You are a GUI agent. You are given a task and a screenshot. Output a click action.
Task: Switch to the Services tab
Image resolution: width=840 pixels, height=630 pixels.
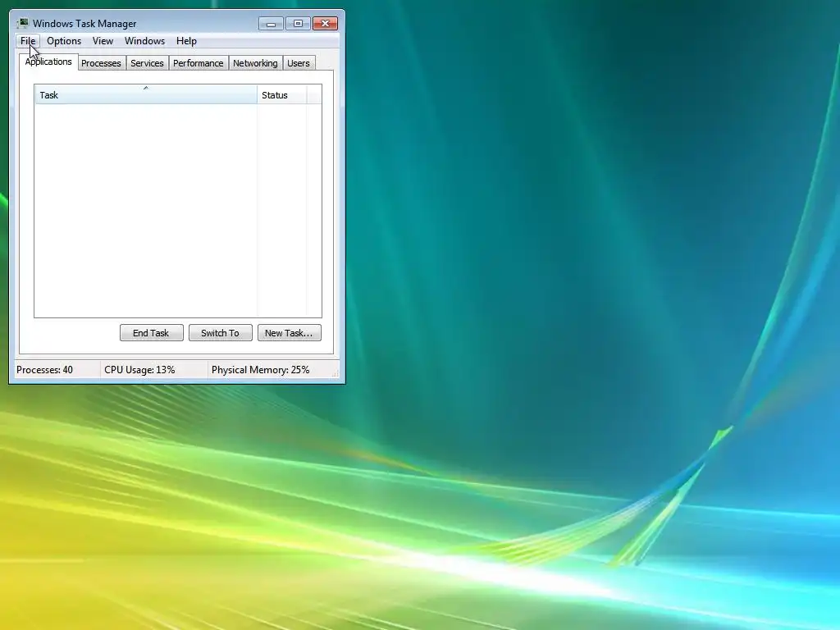tap(147, 63)
